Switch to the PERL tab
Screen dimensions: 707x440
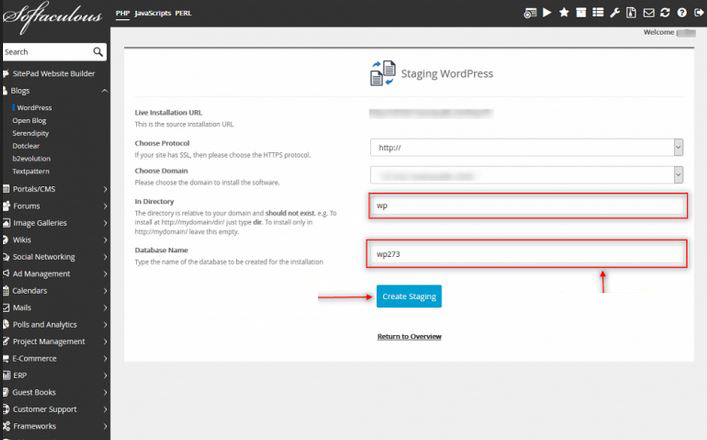click(183, 13)
